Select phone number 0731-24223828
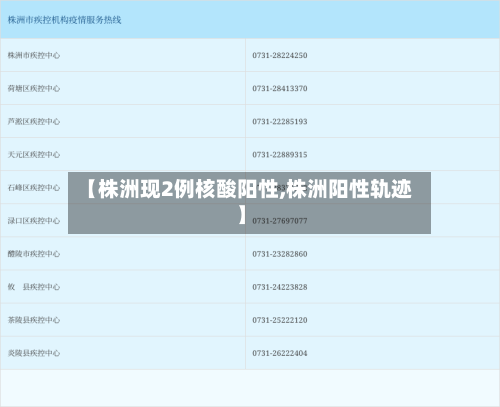Image resolution: width=500 pixels, height=407 pixels. pos(280,287)
